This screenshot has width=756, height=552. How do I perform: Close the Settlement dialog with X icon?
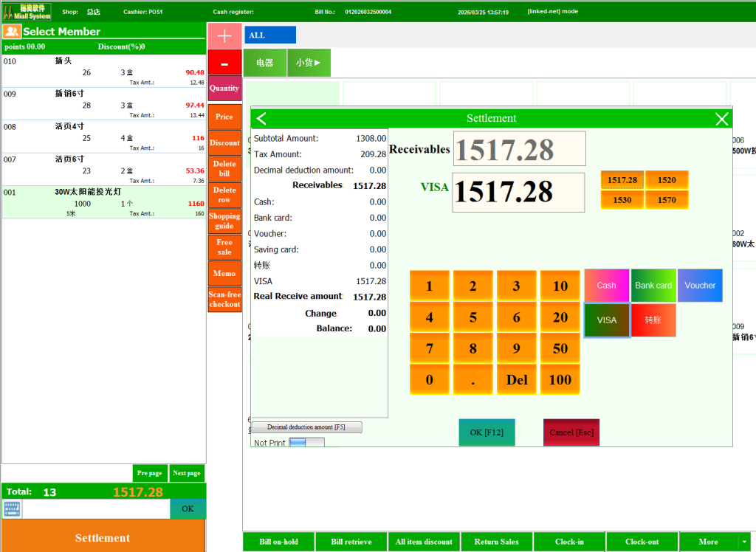click(721, 119)
